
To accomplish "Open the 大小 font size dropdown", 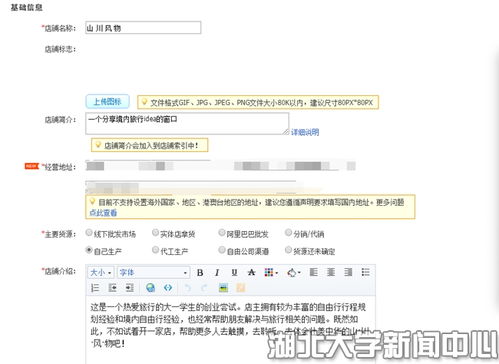I will (101, 272).
